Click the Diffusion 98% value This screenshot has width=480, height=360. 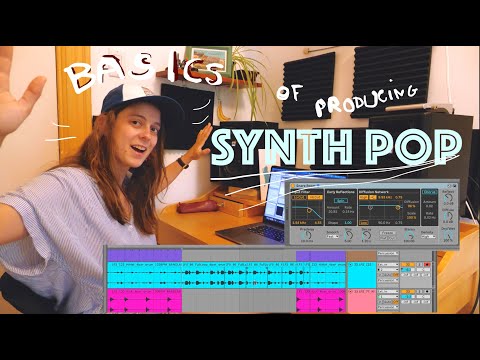pos(411,206)
